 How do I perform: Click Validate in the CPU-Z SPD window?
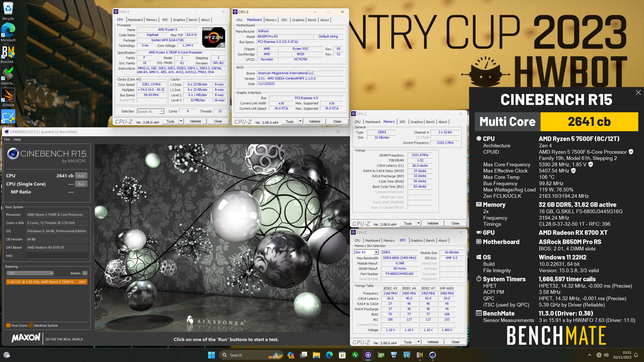(433, 342)
